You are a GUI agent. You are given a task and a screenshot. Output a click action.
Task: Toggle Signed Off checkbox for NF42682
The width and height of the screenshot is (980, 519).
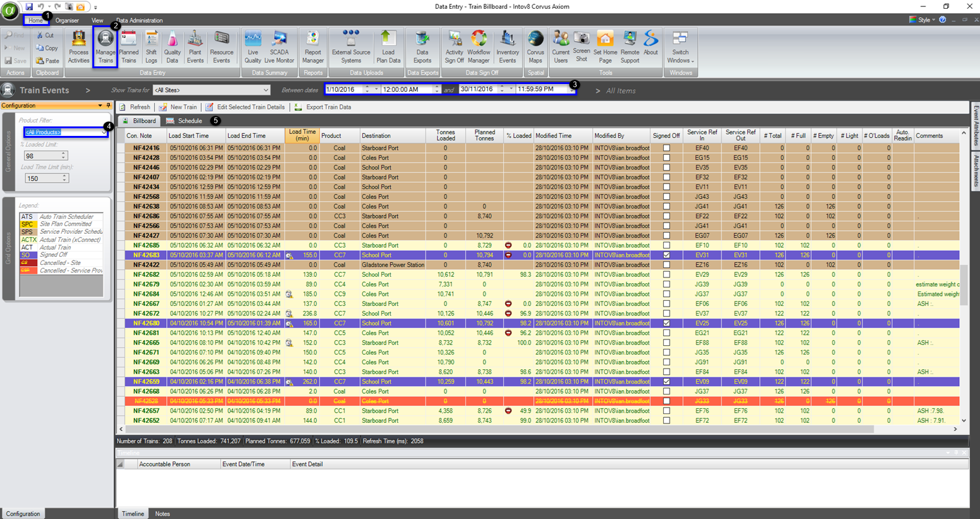click(x=666, y=274)
